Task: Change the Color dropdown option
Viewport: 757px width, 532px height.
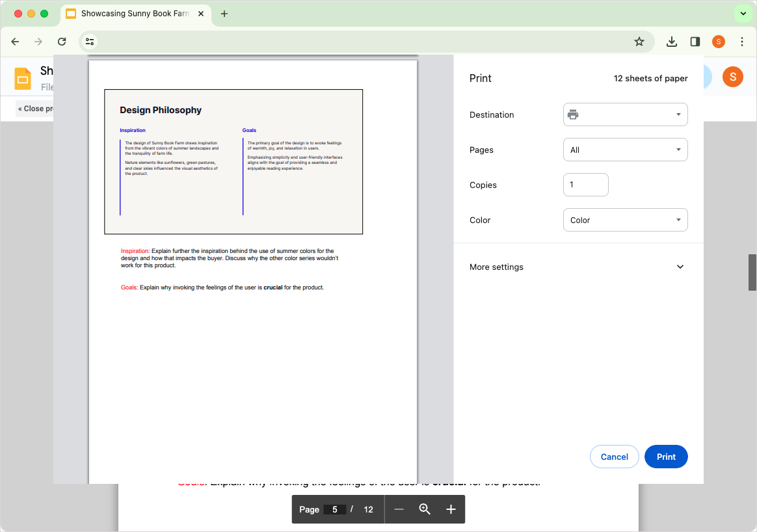Action: [x=625, y=220]
